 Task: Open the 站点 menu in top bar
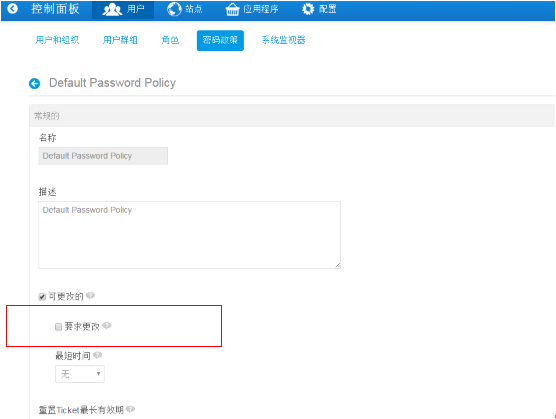[x=185, y=9]
